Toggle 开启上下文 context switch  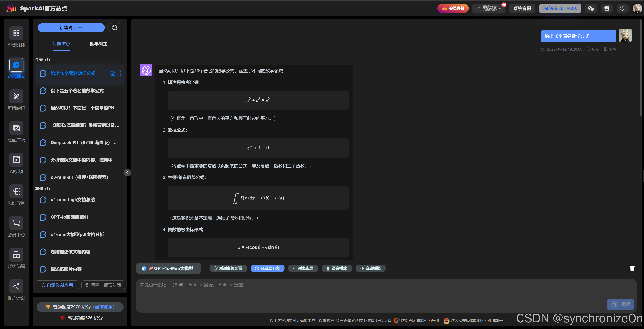(x=267, y=268)
